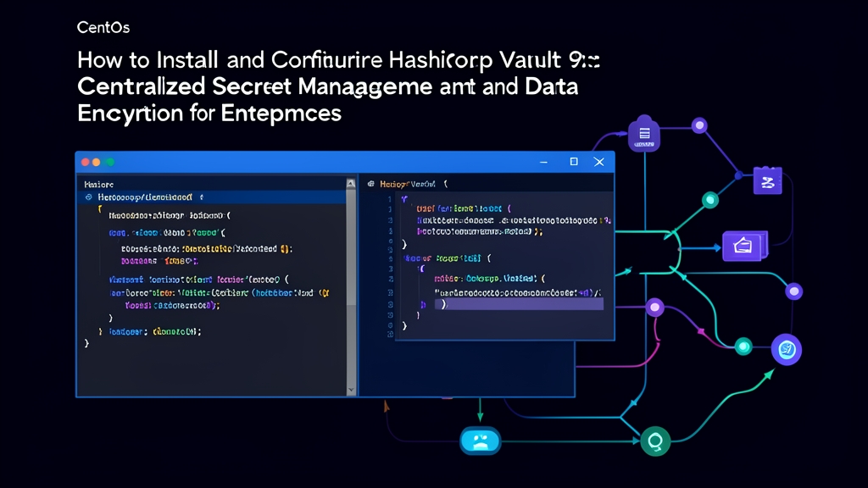This screenshot has height=488, width=868.
Task: Click the up arrow of the left pane scrollbar
Action: coord(351,183)
